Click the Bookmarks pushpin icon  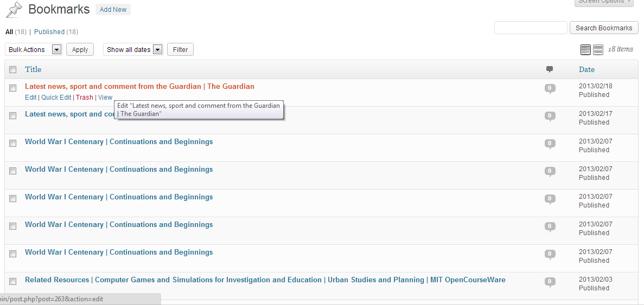pos(14,10)
